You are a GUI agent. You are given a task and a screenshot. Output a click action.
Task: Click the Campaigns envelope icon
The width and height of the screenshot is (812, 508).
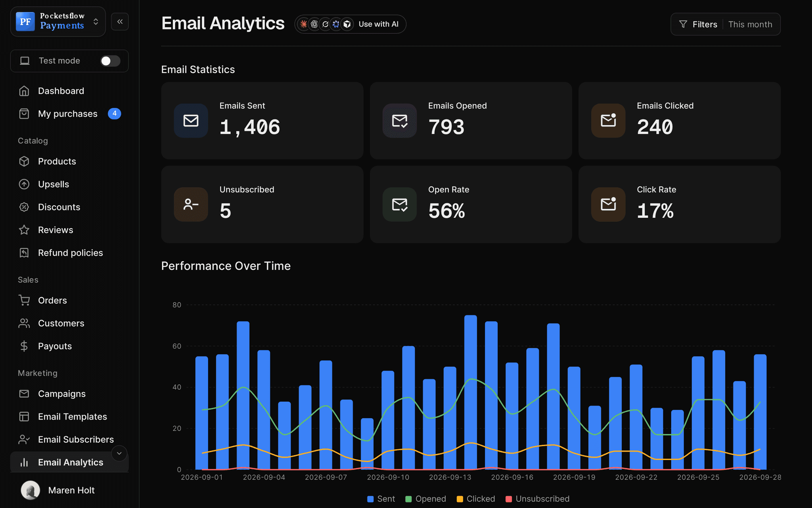pyautogui.click(x=24, y=394)
